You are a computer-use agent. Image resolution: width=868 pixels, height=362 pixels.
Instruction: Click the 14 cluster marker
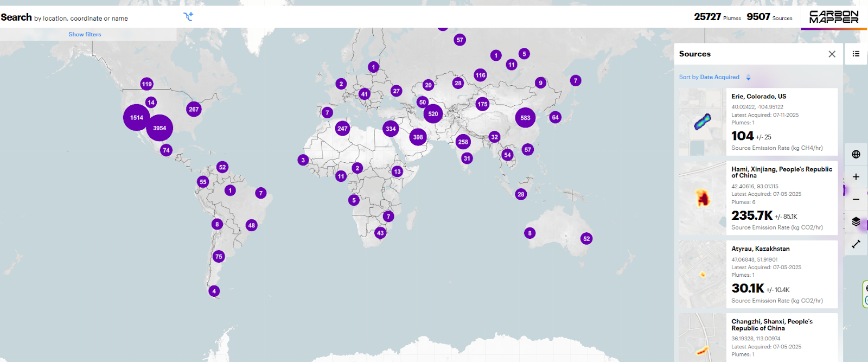coord(151,102)
